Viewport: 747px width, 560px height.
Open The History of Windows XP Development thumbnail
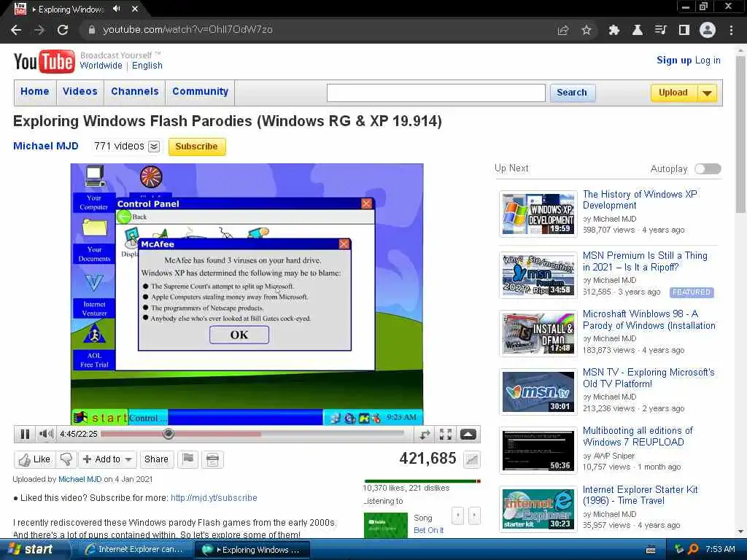coord(538,214)
